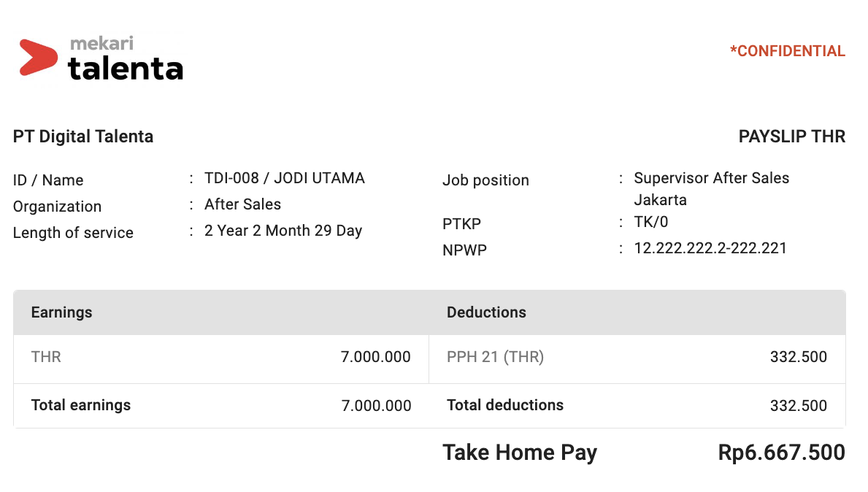This screenshot has width=868, height=492.
Task: Select the Take Home Pay amount Rp6.667.500
Action: [781, 452]
